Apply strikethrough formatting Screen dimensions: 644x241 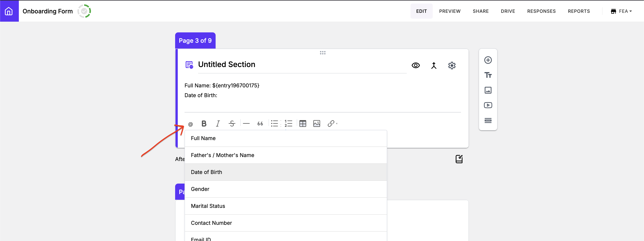232,124
